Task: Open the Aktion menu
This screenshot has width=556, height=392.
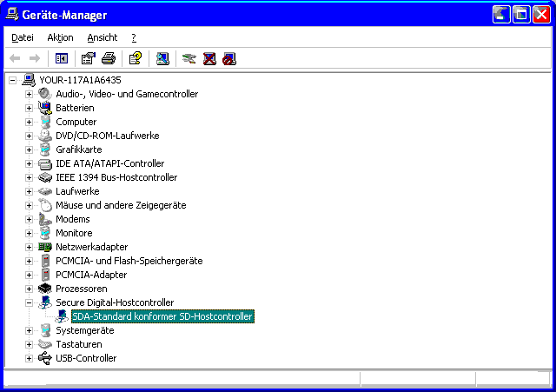Action: [60, 37]
